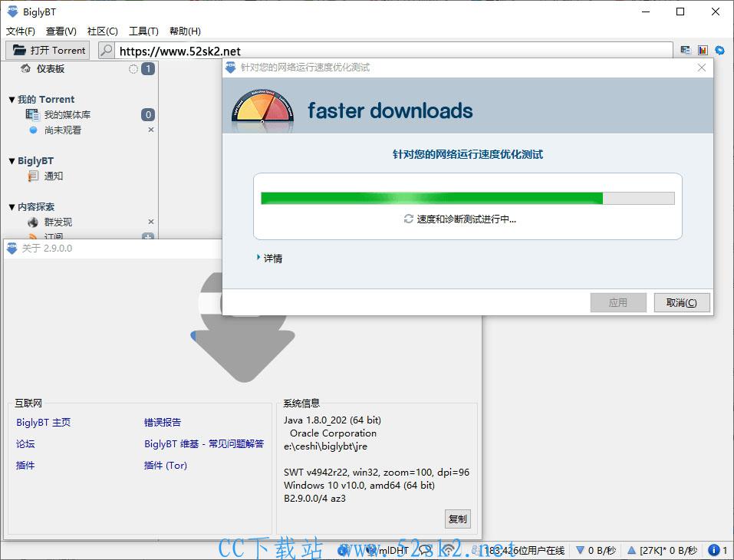Open the 插件 plugins link

(25, 466)
